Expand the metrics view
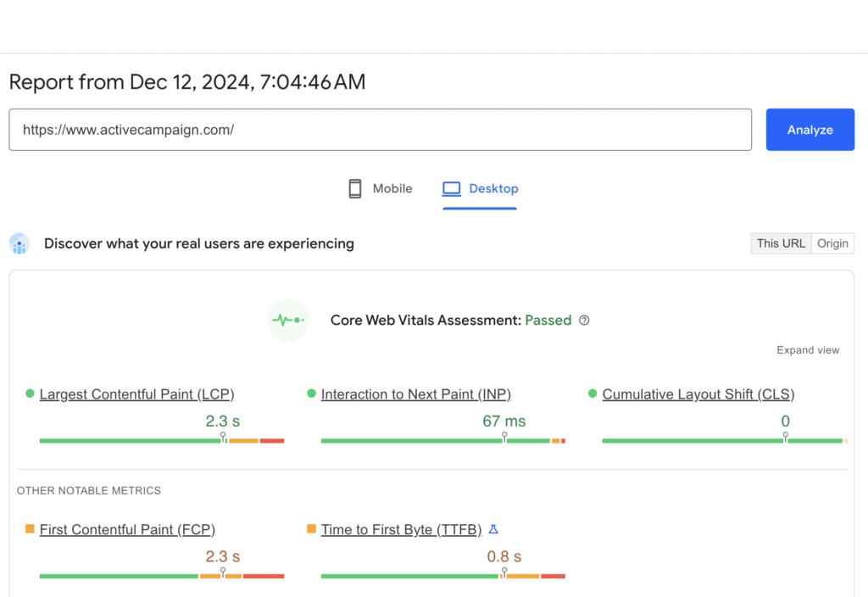The height and width of the screenshot is (597, 868). [808, 350]
